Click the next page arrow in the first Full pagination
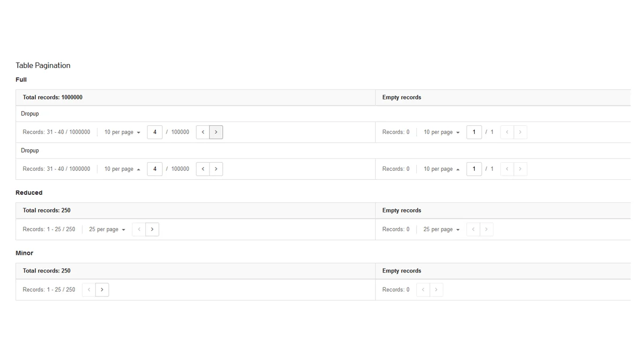Image resolution: width=643 pixels, height=364 pixels. click(215, 132)
